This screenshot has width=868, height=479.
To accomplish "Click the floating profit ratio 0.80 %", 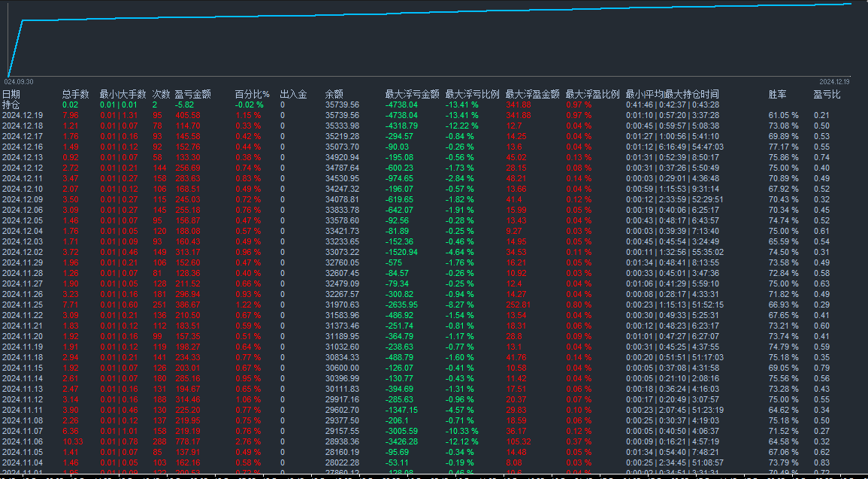I will point(578,305).
